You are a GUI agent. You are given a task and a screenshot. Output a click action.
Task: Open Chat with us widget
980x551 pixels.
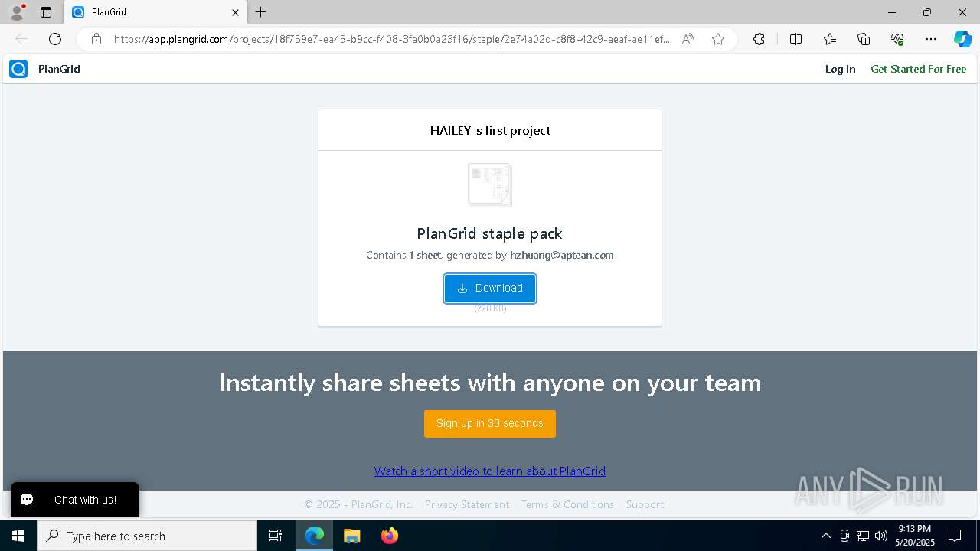[x=75, y=500]
